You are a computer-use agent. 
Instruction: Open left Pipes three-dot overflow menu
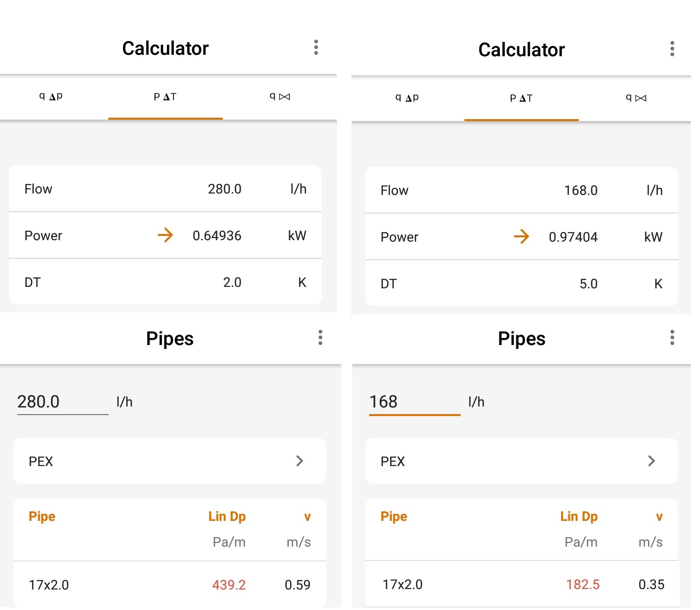pyautogui.click(x=320, y=337)
